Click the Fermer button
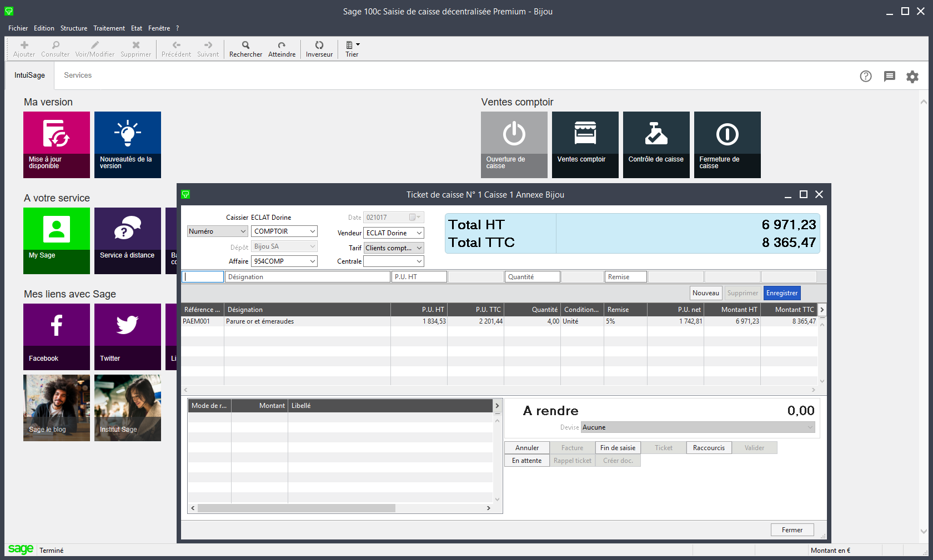The height and width of the screenshot is (560, 933). 792,530
